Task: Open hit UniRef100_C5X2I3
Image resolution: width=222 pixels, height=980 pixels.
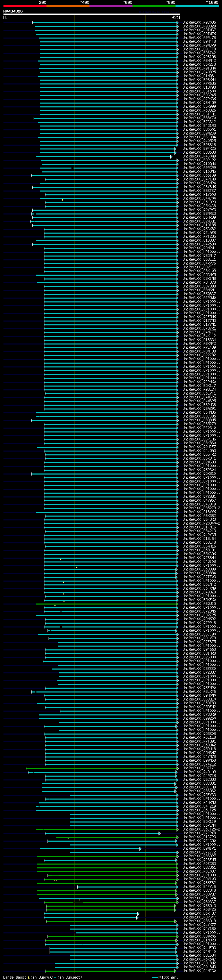Action: [199, 65]
